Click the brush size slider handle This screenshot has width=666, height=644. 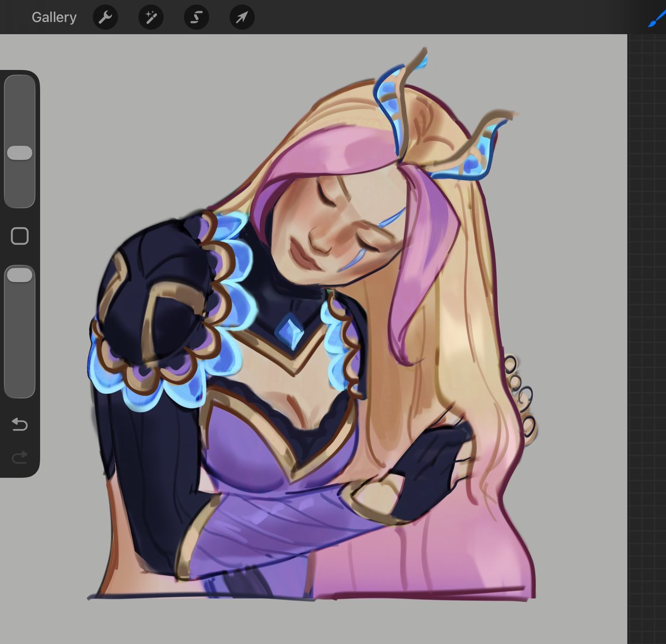(19, 153)
